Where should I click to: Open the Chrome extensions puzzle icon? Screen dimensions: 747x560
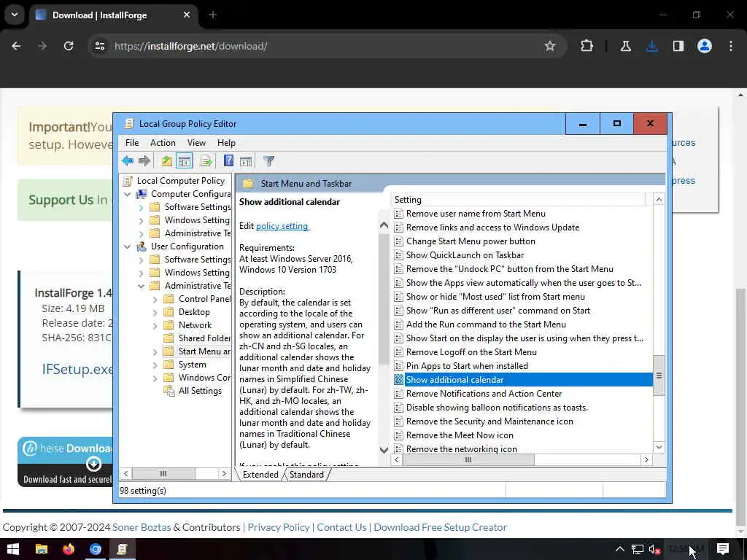point(587,46)
